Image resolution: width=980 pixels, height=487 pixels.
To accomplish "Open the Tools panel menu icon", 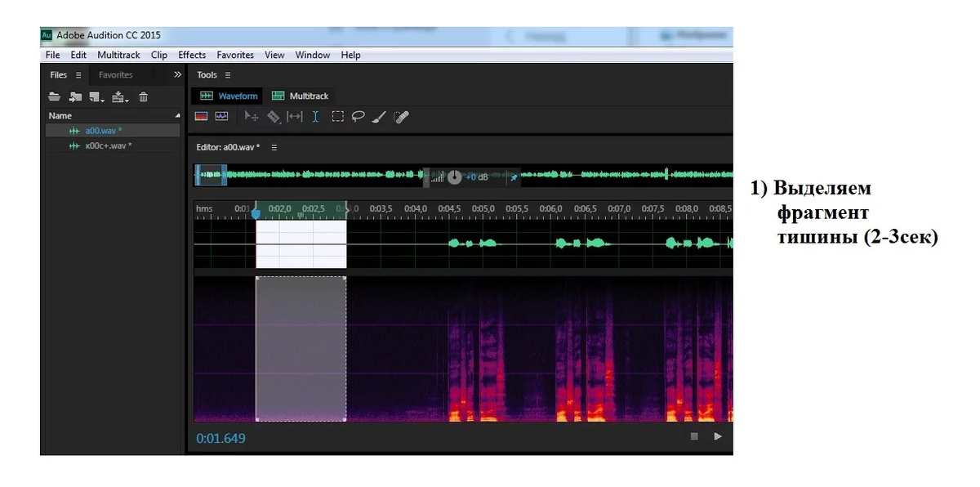I will pos(228,75).
